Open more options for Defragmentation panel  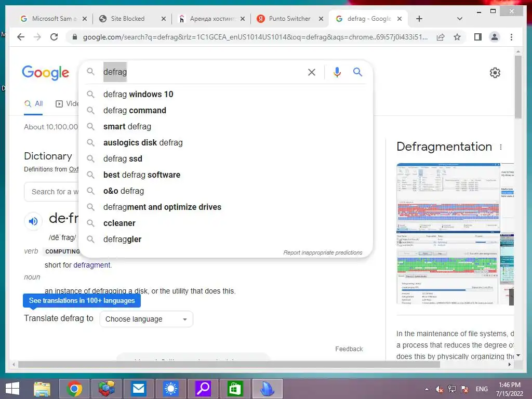point(501,147)
